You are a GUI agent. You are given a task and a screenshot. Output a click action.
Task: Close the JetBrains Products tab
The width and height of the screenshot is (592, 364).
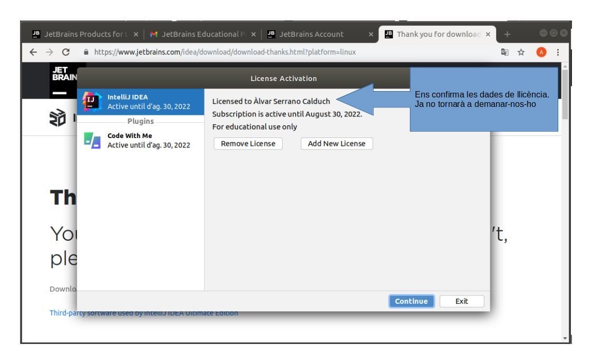136,34
